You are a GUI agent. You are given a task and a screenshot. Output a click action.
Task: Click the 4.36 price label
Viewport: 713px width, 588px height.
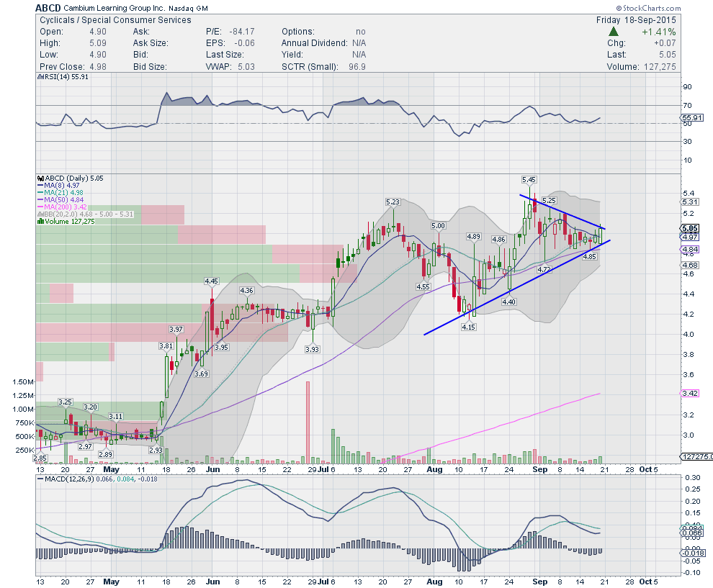[247, 290]
